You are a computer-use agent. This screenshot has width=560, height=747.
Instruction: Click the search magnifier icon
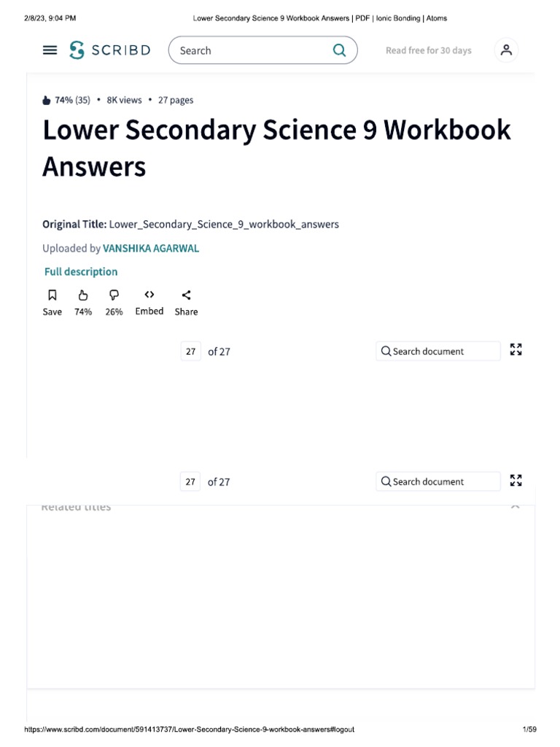[339, 50]
